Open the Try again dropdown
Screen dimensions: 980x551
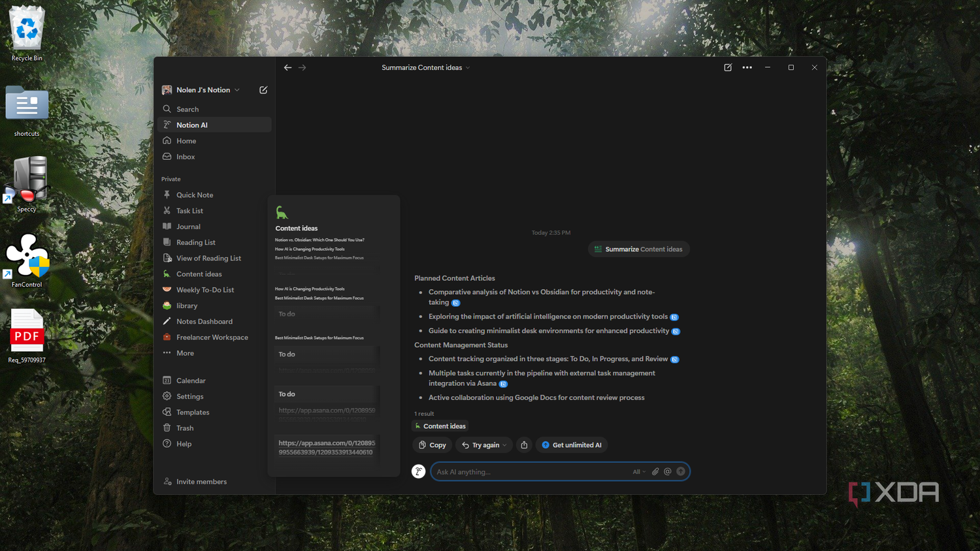(484, 445)
